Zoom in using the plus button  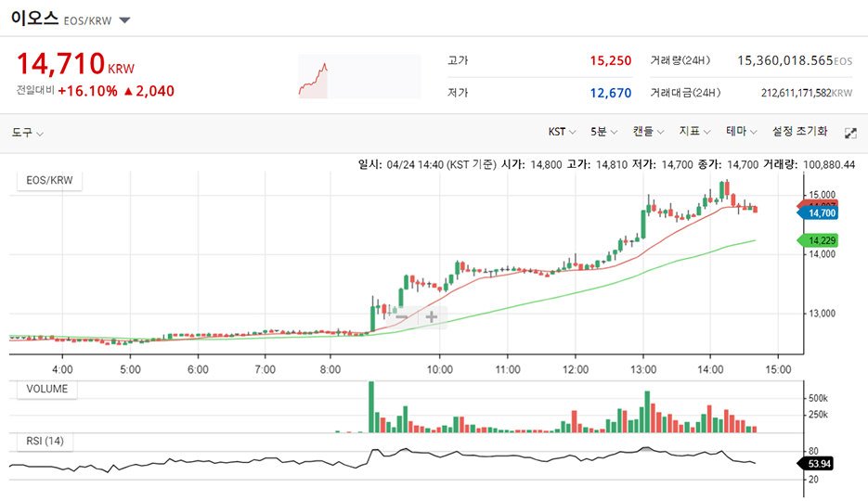coord(432,317)
